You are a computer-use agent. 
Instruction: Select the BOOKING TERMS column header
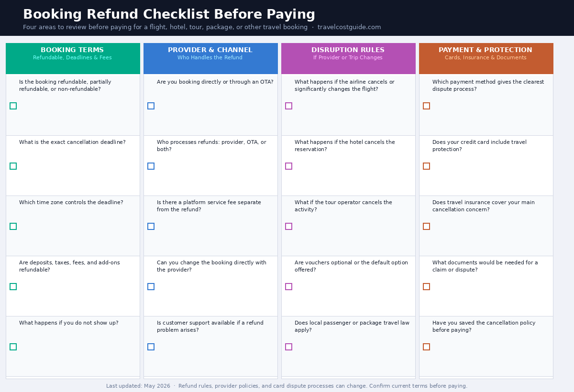(x=73, y=58)
